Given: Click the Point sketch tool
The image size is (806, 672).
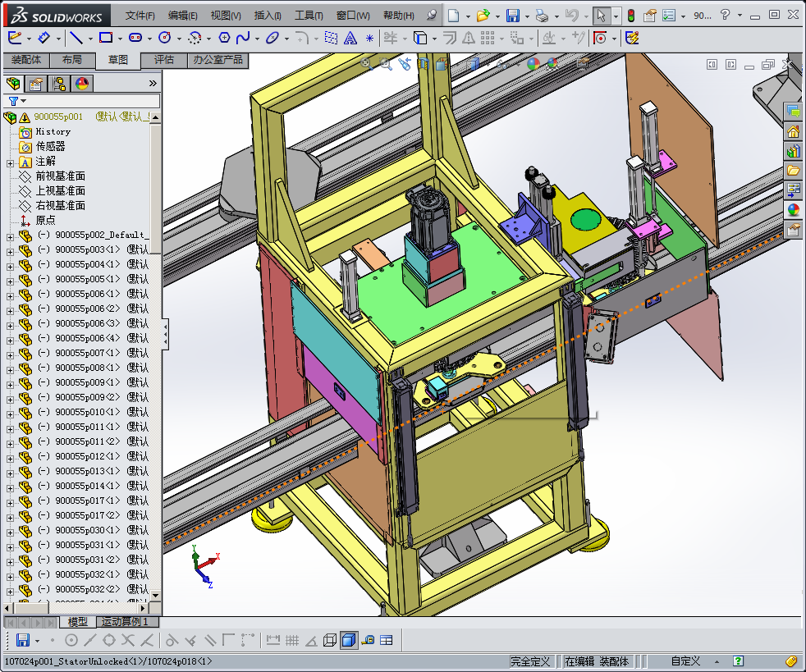Looking at the screenshot, I should tap(369, 38).
